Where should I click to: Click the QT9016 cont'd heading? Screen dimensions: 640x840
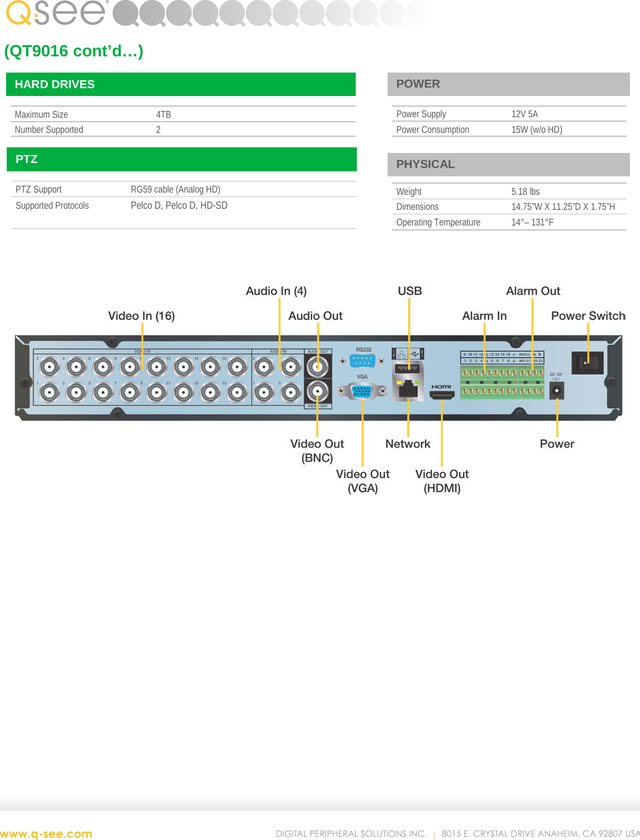click(x=73, y=51)
